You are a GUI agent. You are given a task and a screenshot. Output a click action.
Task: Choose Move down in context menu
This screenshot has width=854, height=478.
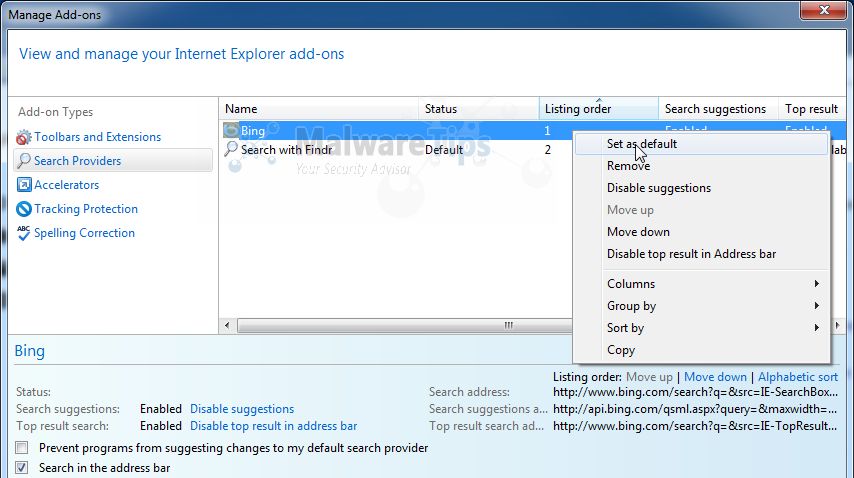click(x=702, y=232)
